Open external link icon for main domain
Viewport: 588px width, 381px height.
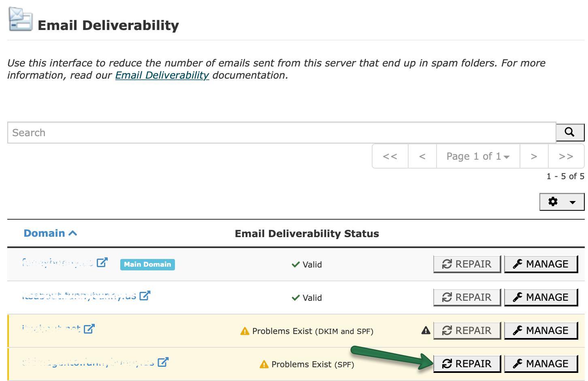coord(102,262)
